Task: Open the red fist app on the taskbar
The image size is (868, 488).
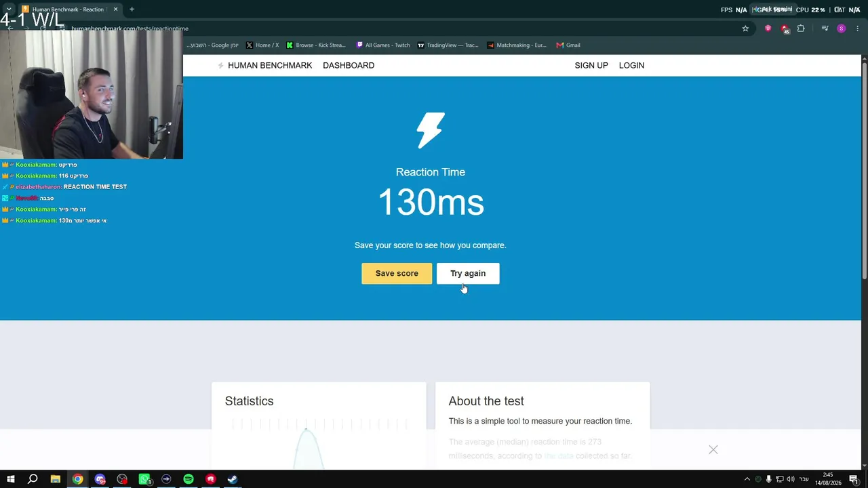Action: pyautogui.click(x=211, y=479)
